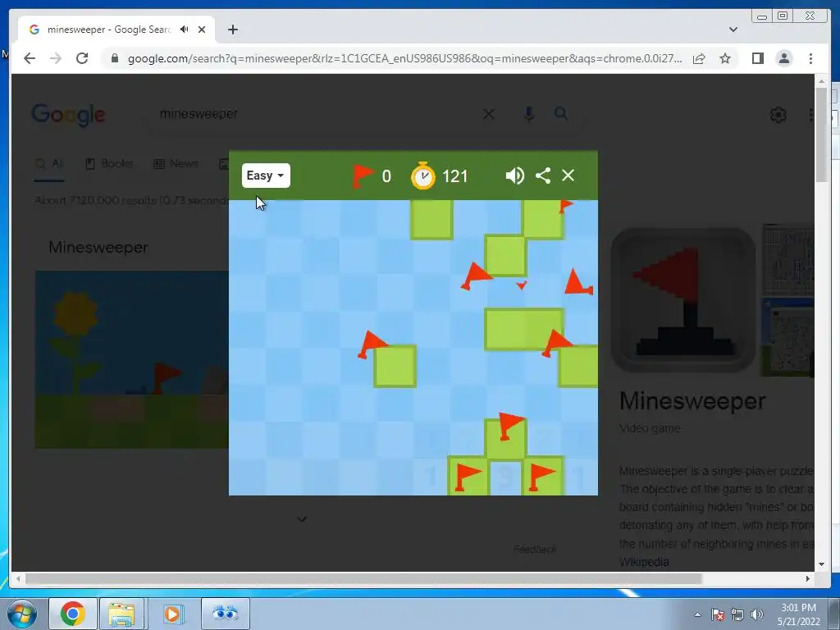The height and width of the screenshot is (630, 840).
Task: Click the green tile at top center of board
Action: pyautogui.click(x=431, y=219)
